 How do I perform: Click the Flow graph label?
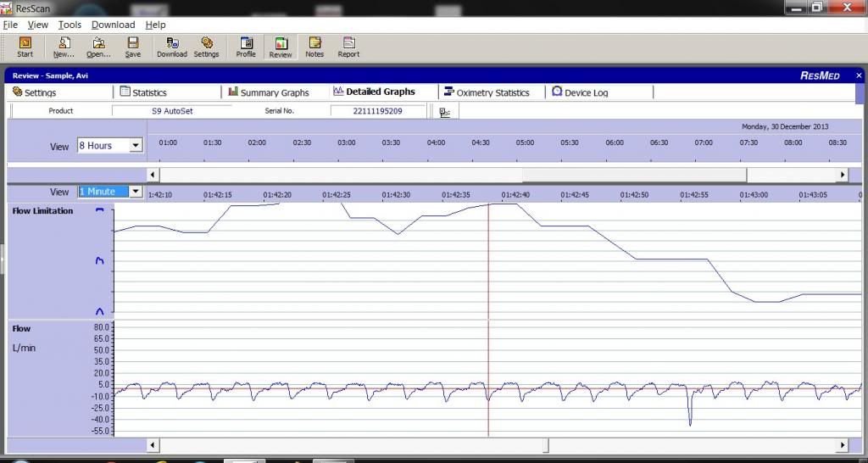click(21, 329)
